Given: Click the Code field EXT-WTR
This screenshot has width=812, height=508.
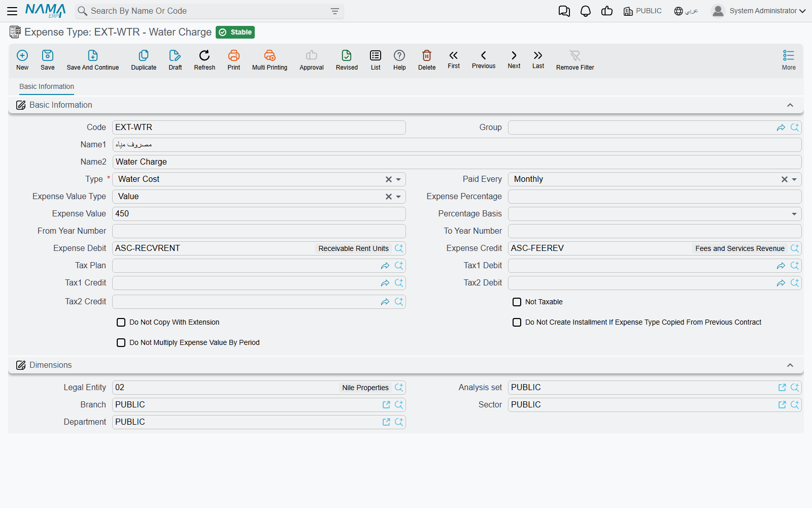Looking at the screenshot, I should [x=259, y=128].
